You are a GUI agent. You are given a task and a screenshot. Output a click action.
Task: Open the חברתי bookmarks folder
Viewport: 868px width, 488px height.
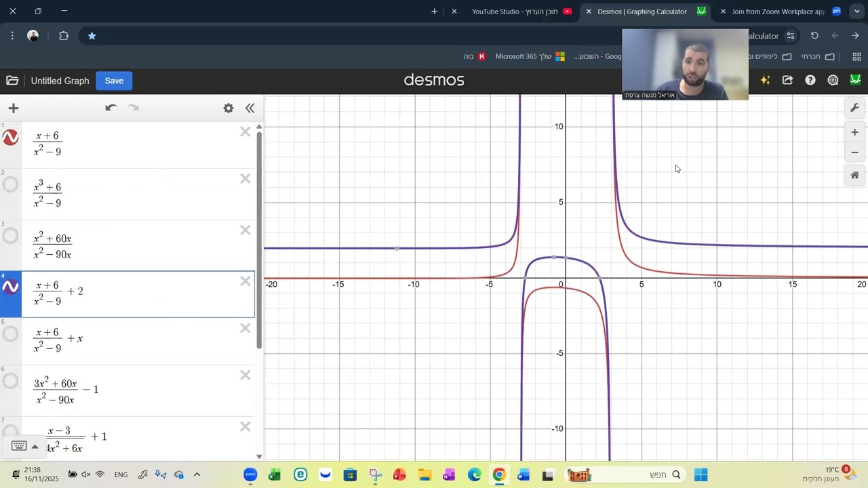pyautogui.click(x=819, y=56)
